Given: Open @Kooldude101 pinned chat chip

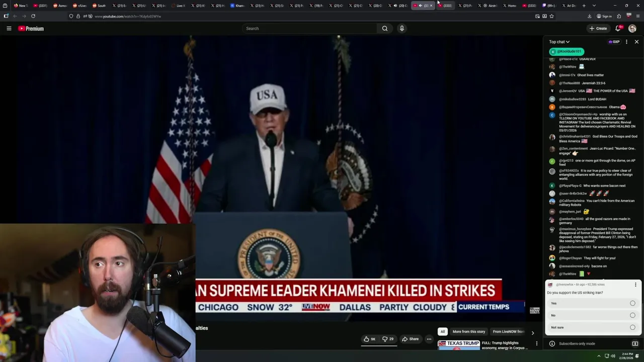Looking at the screenshot, I should pos(567,51).
